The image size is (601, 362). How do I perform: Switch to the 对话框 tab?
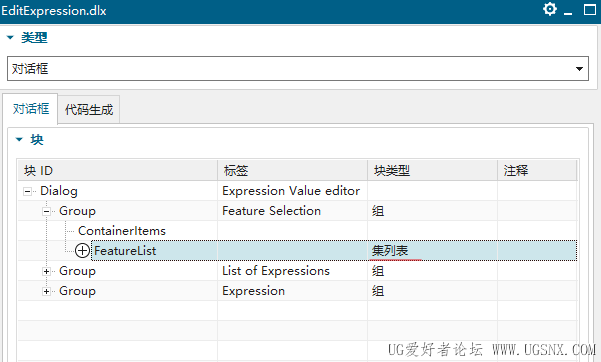31,109
